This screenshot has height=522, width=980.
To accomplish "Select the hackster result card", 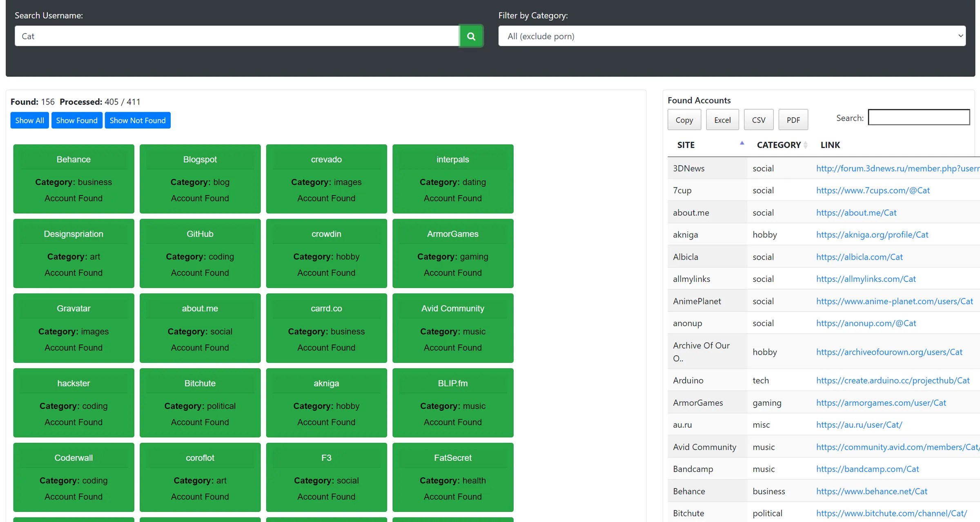I will 73,403.
